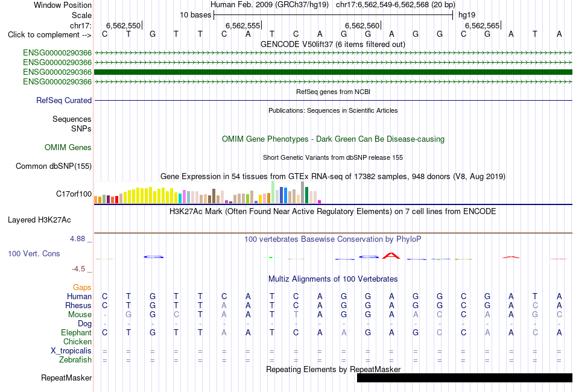The image size is (573, 392).
Task: Click 'Short Genetic Variants from dbSNP release 155'
Action: point(333,157)
